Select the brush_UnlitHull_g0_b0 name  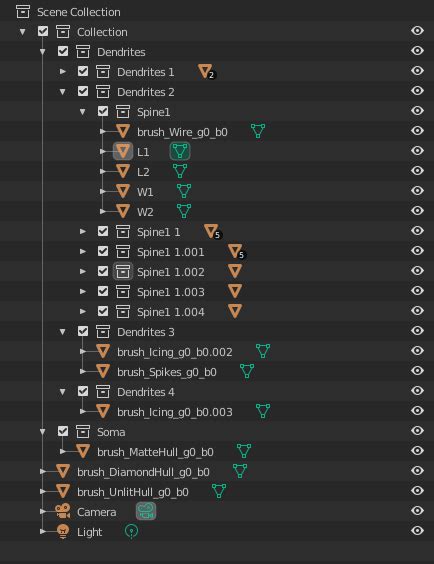[x=133, y=492]
